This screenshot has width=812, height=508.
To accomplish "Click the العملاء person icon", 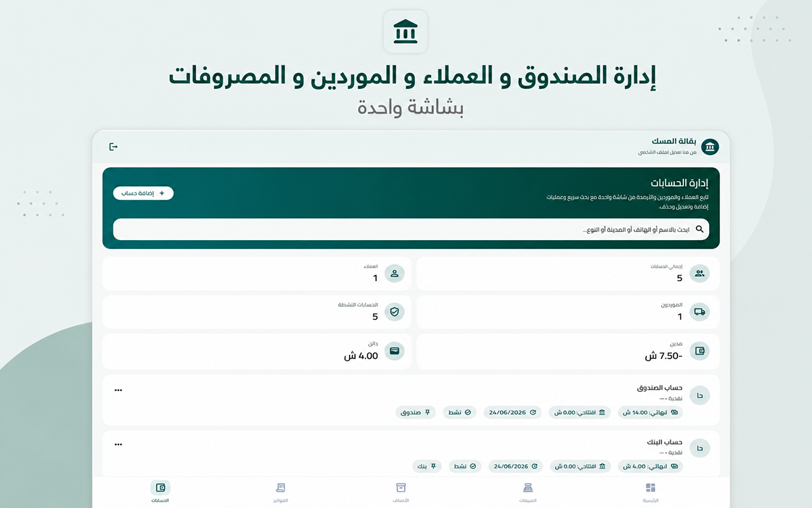I will (x=395, y=274).
